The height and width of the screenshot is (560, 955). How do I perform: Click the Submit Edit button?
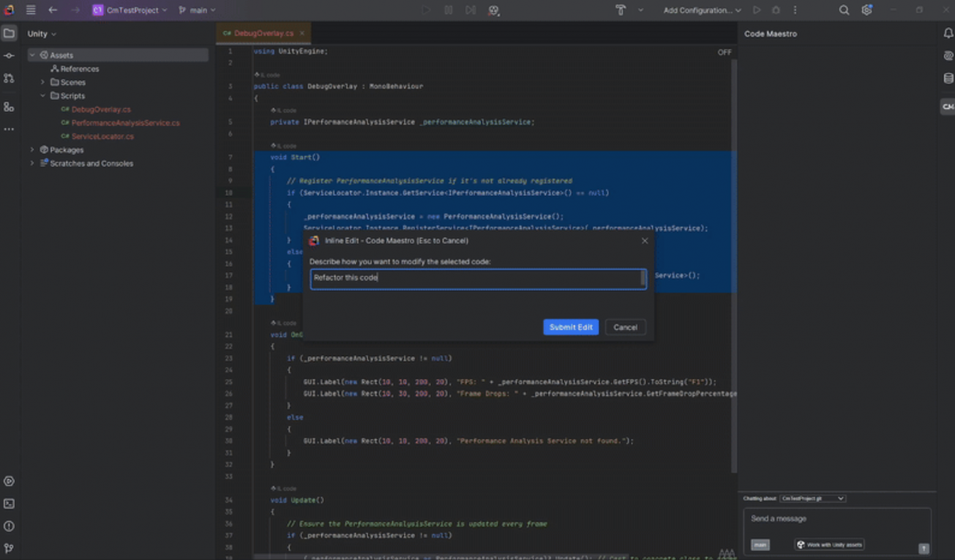click(571, 327)
